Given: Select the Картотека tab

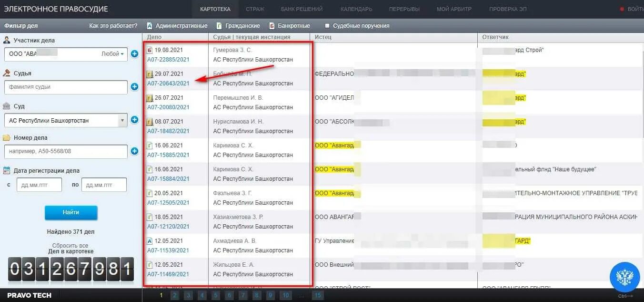Looking at the screenshot, I should (x=215, y=9).
